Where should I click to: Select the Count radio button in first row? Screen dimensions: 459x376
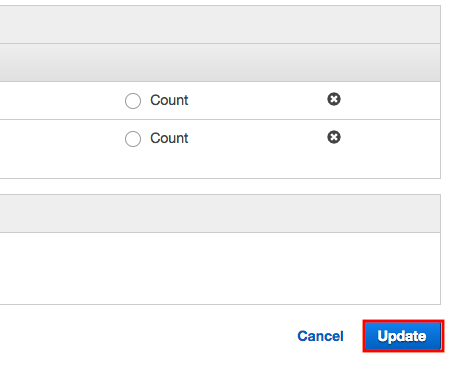pos(133,101)
